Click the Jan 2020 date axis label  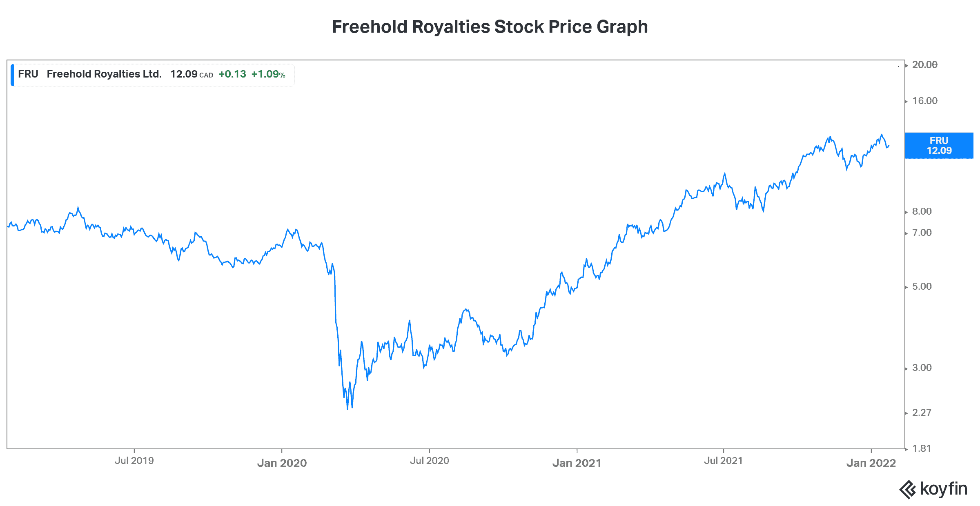pos(282,463)
